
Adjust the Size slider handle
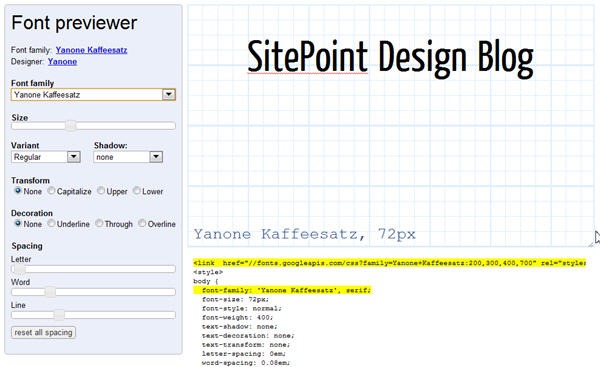(x=70, y=126)
